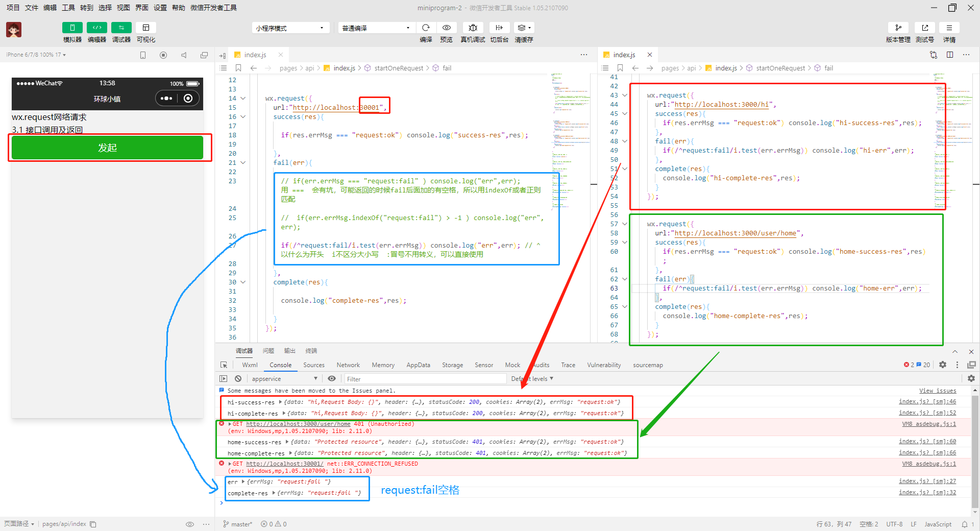Open the iPhone 6/7/8 device dropdown
Screen dimensions: 980x531
[x=36, y=55]
